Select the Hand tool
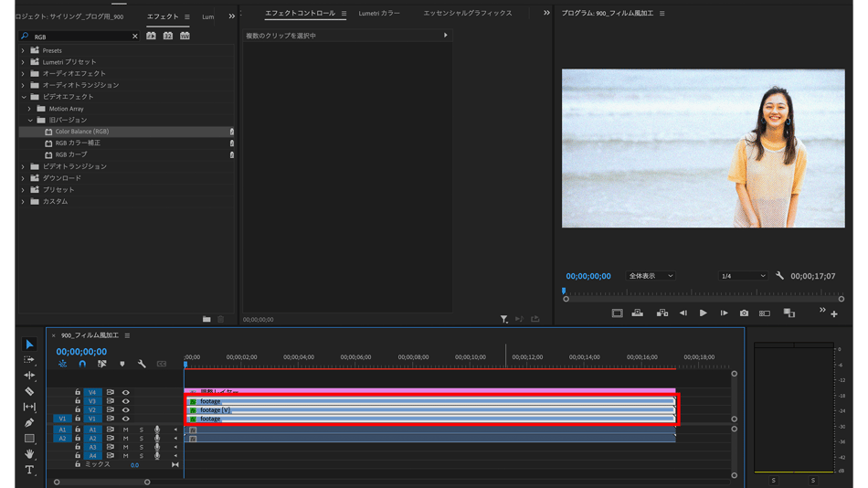 tap(29, 453)
